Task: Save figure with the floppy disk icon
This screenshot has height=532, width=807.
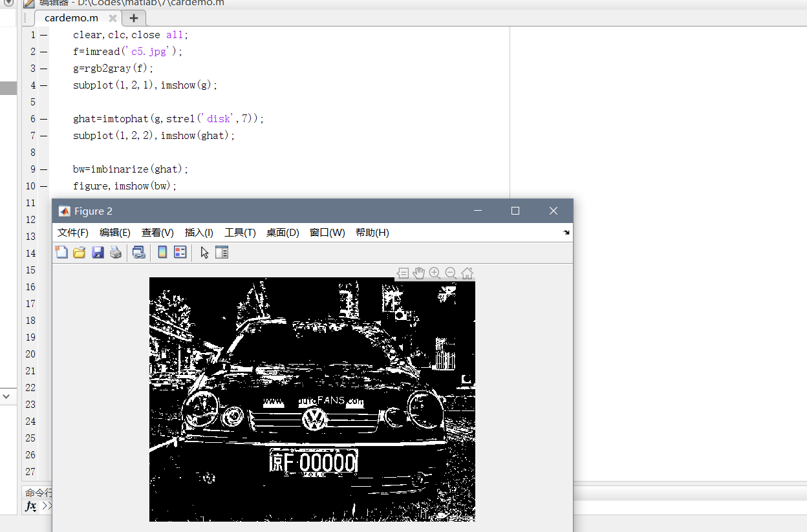Action: (x=98, y=253)
